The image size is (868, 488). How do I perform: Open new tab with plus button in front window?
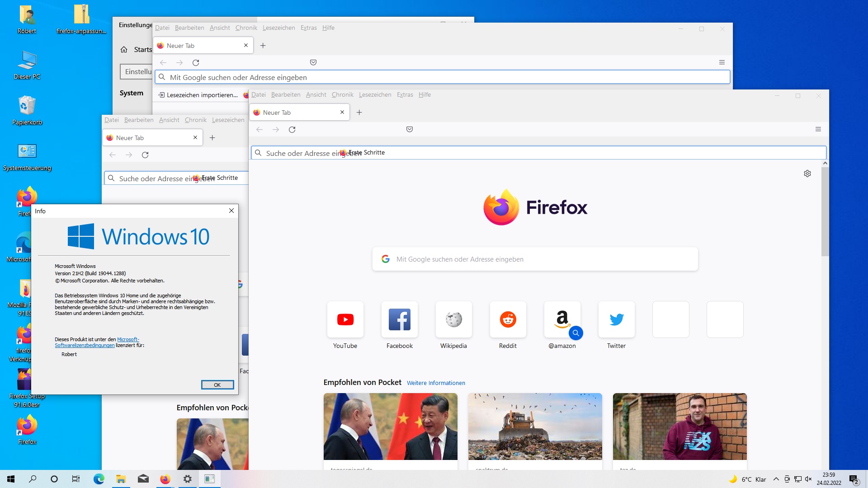coord(359,113)
